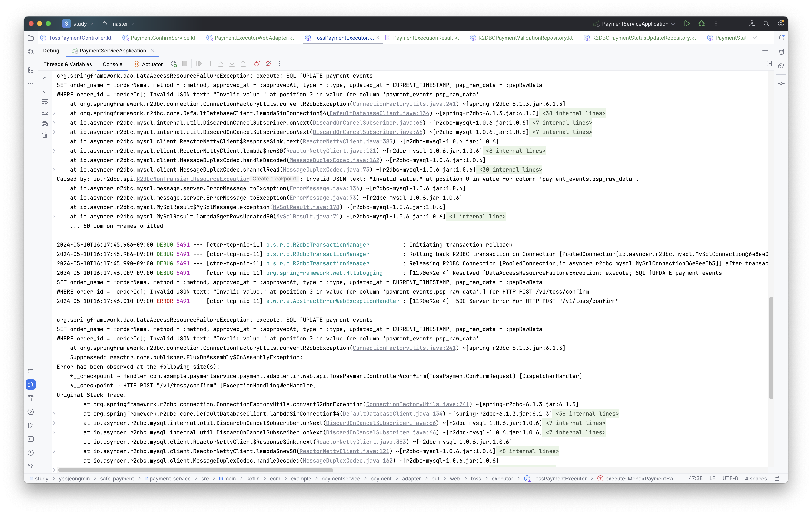Jump down the stack trace arrow
This screenshot has height=515, width=812.
[x=45, y=90]
